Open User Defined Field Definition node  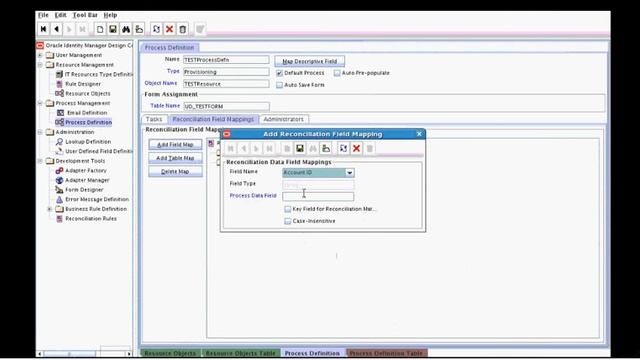click(x=99, y=151)
